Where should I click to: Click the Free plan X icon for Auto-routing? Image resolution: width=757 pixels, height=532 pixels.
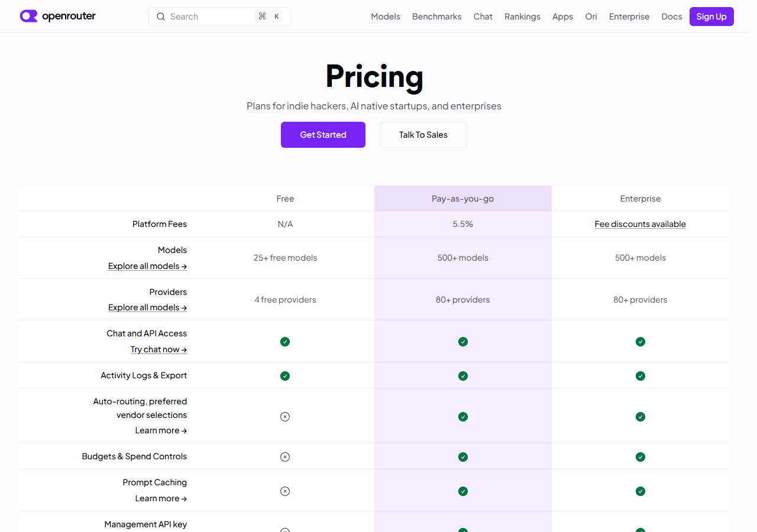pyautogui.click(x=285, y=417)
